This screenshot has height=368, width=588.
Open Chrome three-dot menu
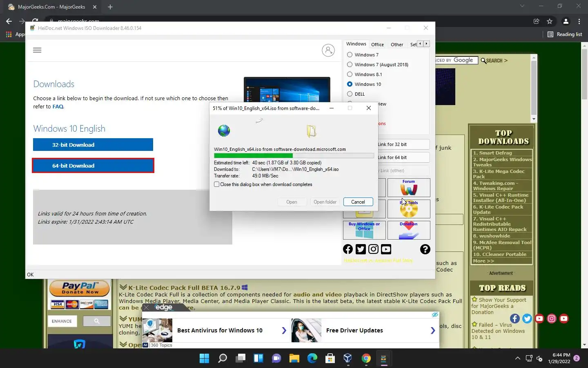coord(579,21)
